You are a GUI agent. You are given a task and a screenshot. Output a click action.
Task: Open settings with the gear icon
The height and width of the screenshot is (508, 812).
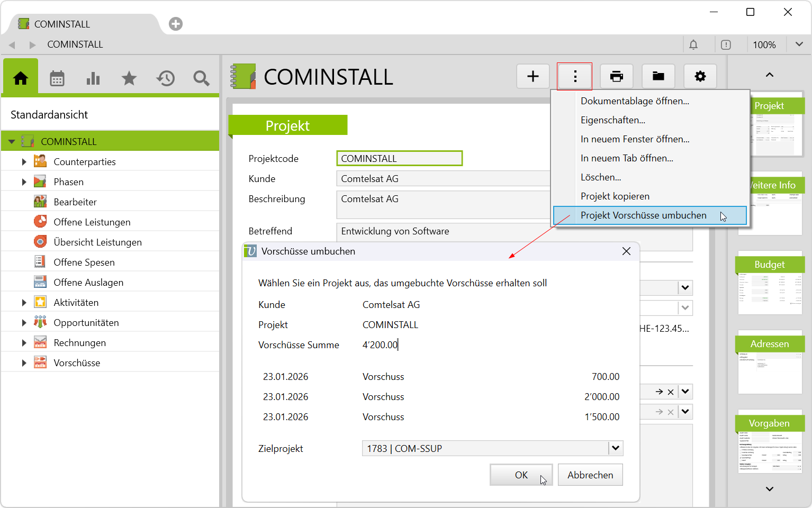(700, 77)
